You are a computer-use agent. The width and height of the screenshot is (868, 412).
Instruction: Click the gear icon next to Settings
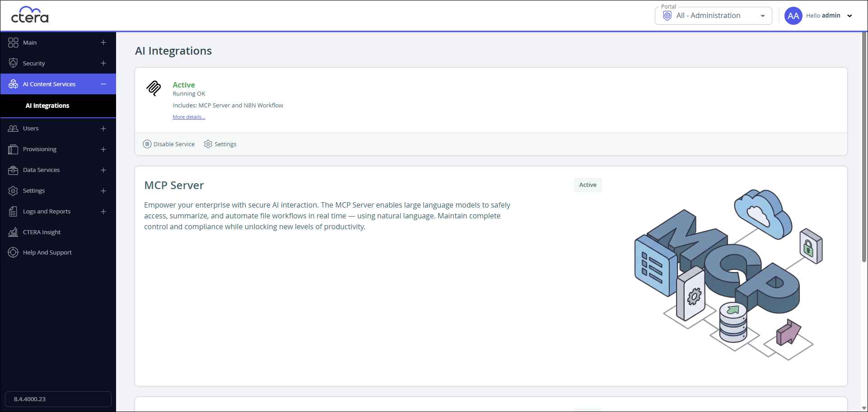pos(208,144)
